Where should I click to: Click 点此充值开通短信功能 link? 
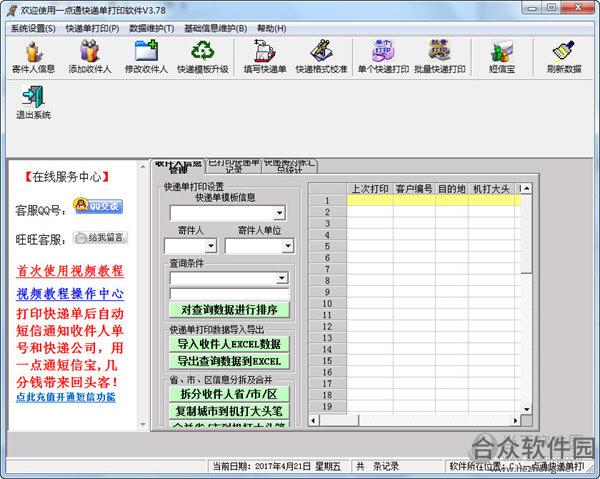point(65,397)
